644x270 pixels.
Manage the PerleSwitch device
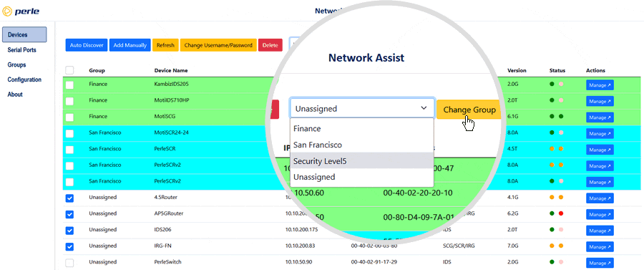(600, 263)
